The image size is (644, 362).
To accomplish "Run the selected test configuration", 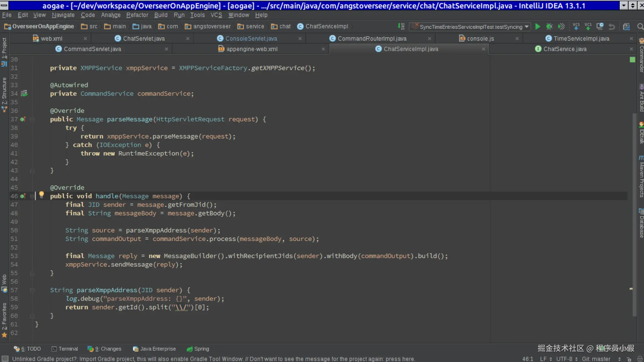I will pyautogui.click(x=538, y=27).
